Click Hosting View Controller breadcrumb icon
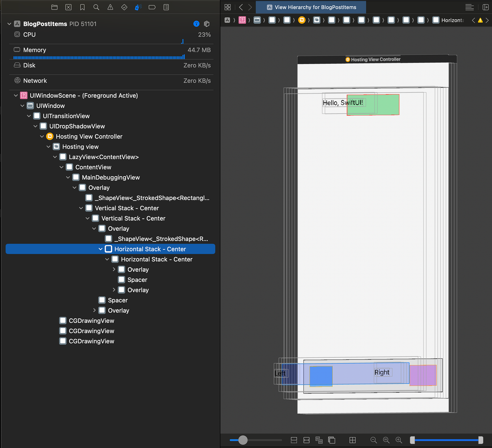This screenshot has width=492, height=448. click(302, 20)
